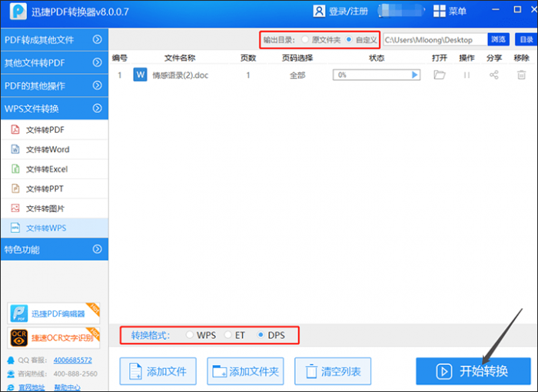Viewport: 538px width, 392px height.
Task: Click the 开始转换 button
Action: pos(473,371)
